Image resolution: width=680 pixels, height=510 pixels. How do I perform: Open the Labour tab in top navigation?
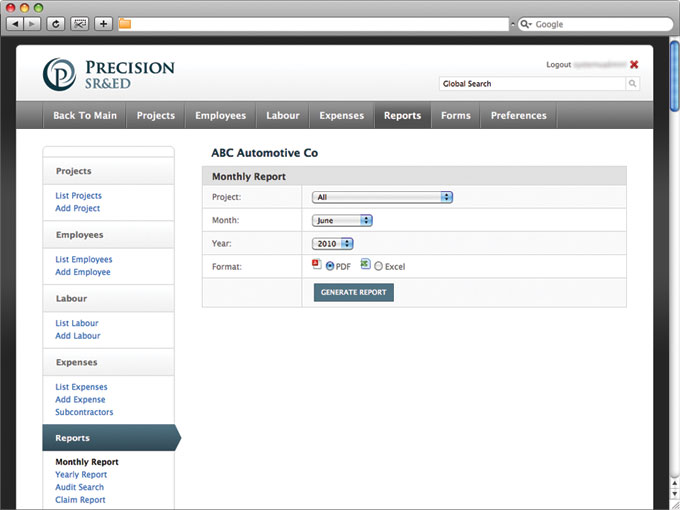coord(283,115)
